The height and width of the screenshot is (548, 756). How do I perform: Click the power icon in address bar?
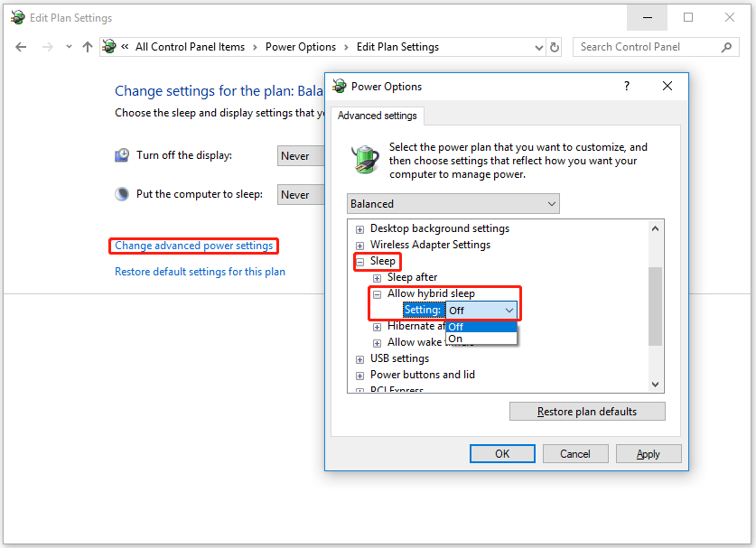tap(109, 47)
